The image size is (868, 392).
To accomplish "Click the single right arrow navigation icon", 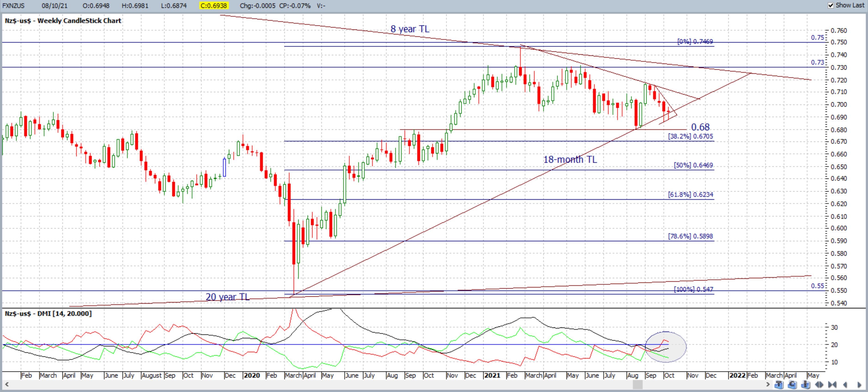I will click(x=859, y=385).
